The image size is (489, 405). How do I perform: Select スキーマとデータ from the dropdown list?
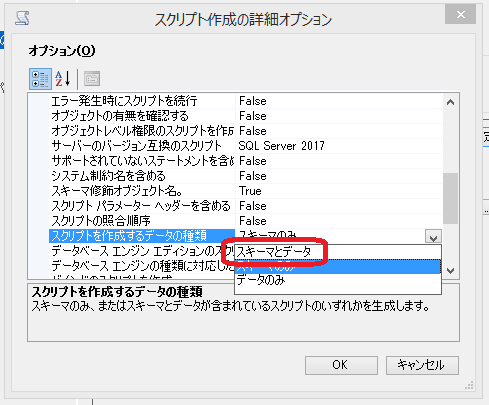338,252
